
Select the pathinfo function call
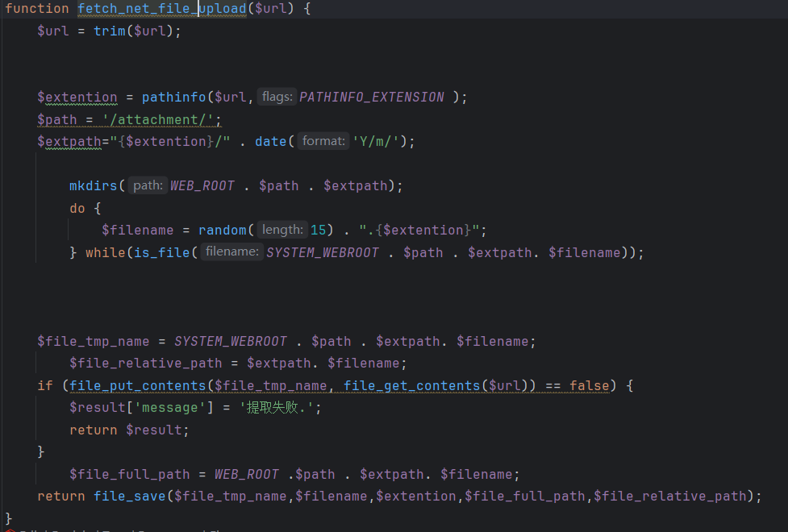(173, 98)
